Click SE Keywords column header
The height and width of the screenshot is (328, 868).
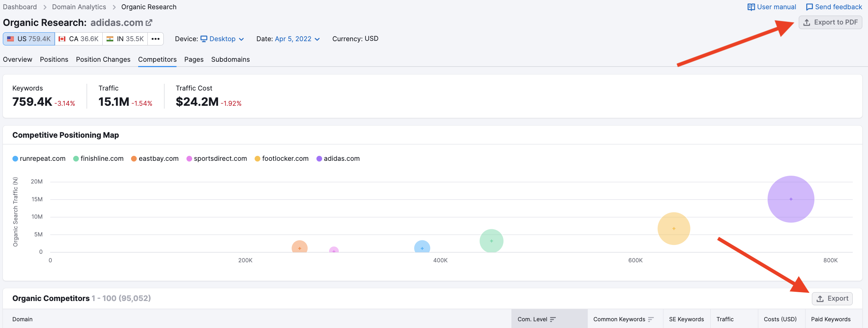(687, 319)
